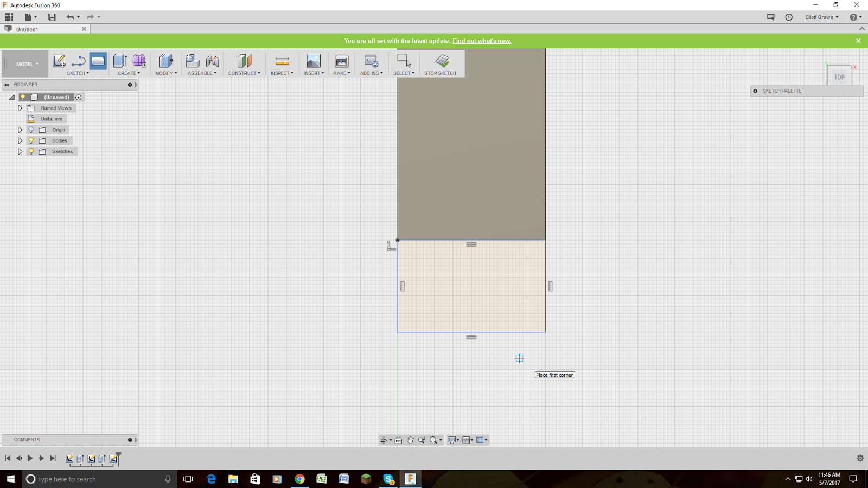Open the INSPECT menu

point(282,73)
